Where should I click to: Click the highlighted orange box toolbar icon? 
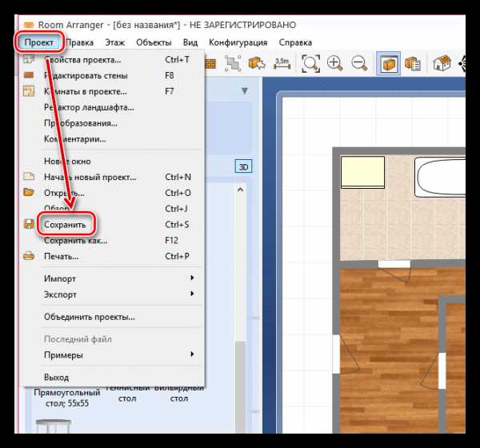point(389,62)
